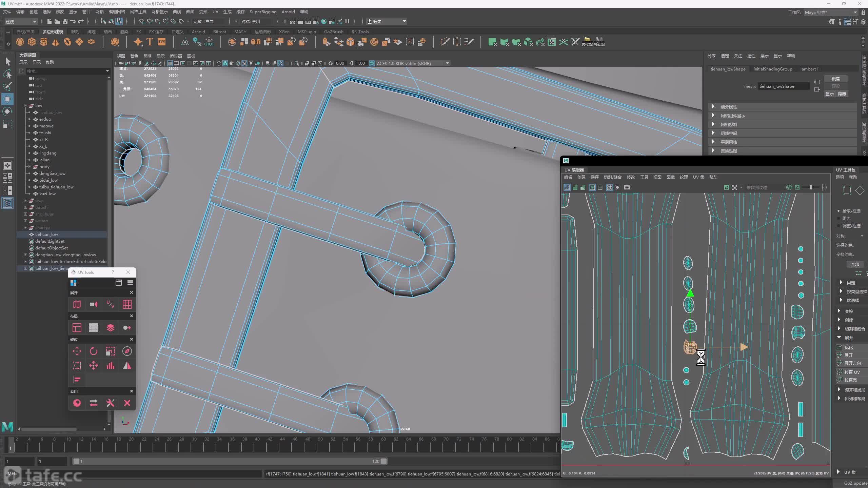Screen dimensions: 868x488
Task: Click the UV snapshot camera icon
Action: click(x=627, y=187)
